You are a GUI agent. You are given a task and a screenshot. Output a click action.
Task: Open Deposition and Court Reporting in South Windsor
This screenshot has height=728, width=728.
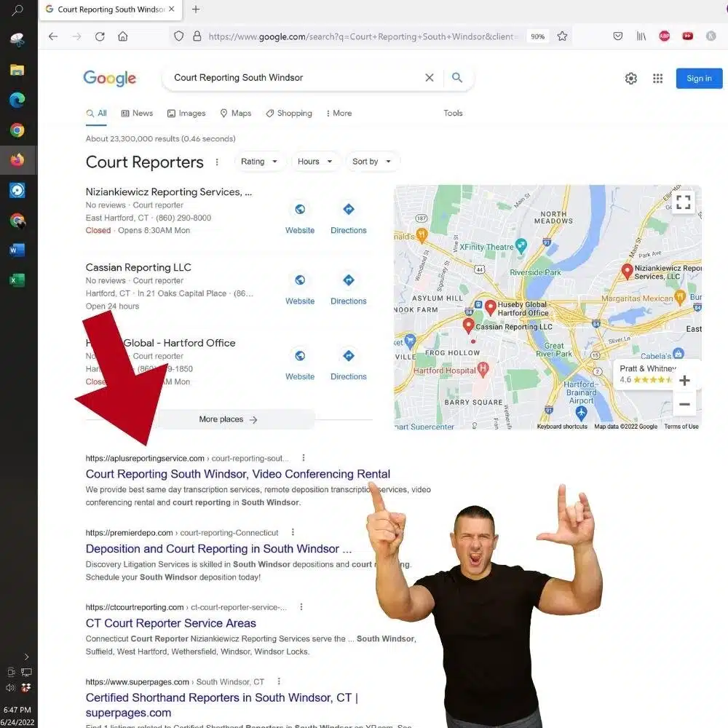218,549
